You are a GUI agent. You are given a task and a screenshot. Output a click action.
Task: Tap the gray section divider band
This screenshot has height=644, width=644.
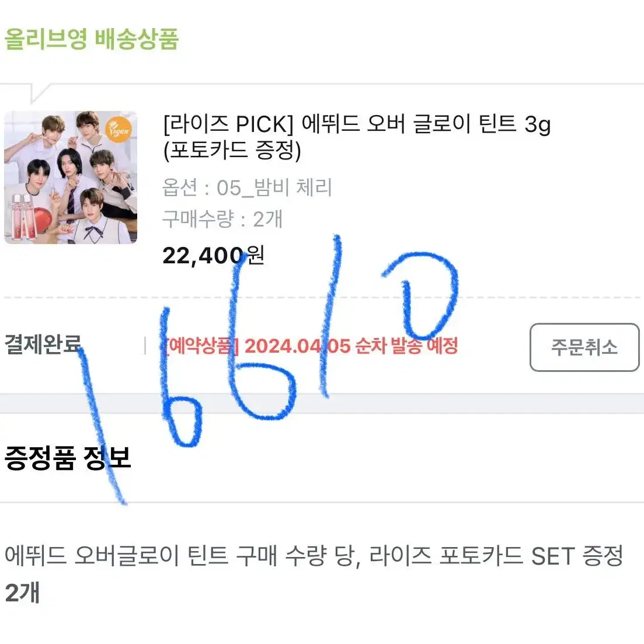(x=322, y=403)
